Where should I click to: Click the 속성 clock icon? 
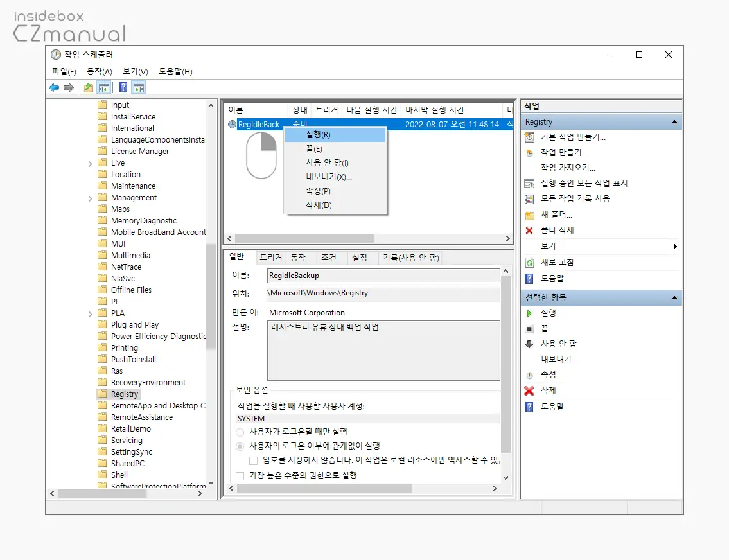(x=529, y=376)
